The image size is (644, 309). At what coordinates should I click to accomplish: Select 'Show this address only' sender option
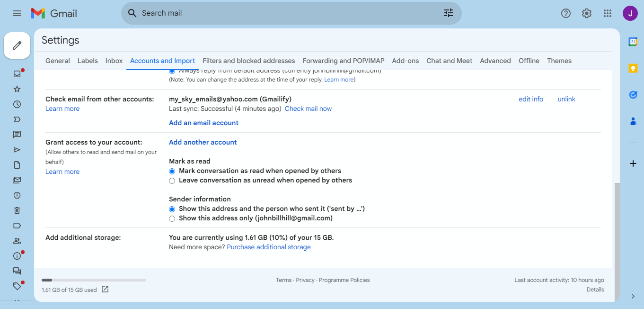[x=172, y=218]
